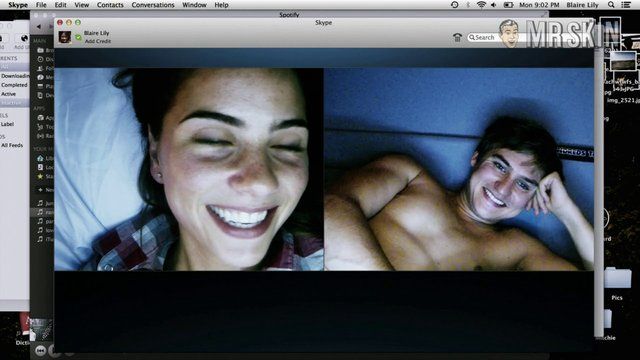This screenshot has height=360, width=640.
Task: Click the Pics folder on desktop
Action: click(x=617, y=279)
